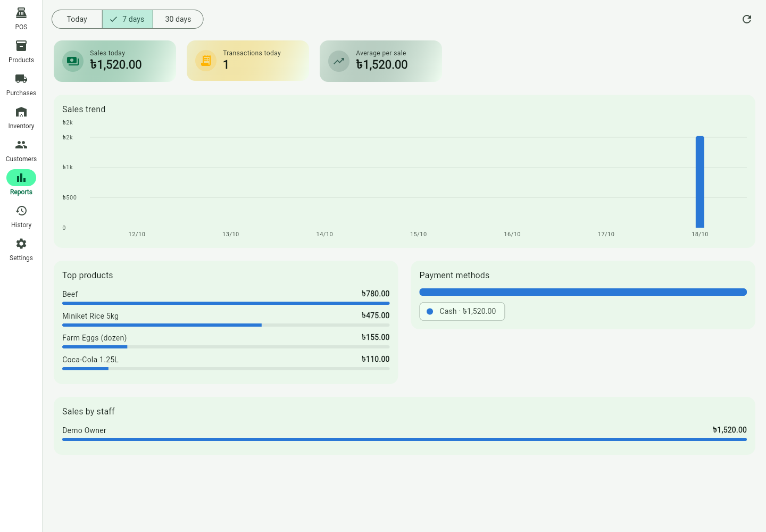766x532 pixels.
Task: Click the Coca-Cola 1.25L label
Action: (90, 360)
